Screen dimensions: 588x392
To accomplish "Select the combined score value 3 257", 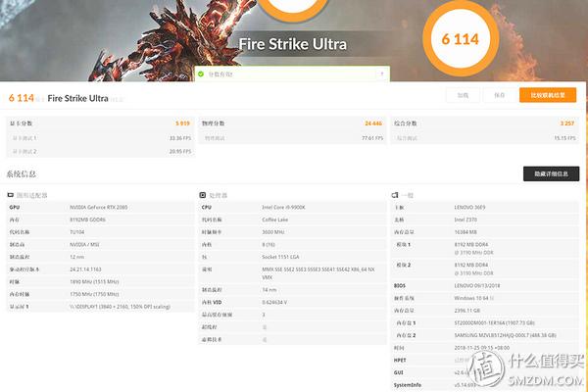I will pyautogui.click(x=567, y=123).
